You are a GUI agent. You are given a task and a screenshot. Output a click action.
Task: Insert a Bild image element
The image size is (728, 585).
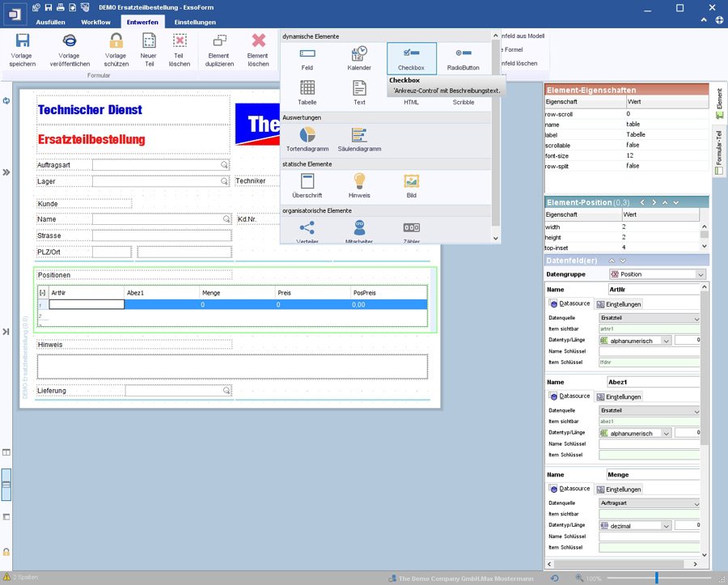pyautogui.click(x=412, y=185)
